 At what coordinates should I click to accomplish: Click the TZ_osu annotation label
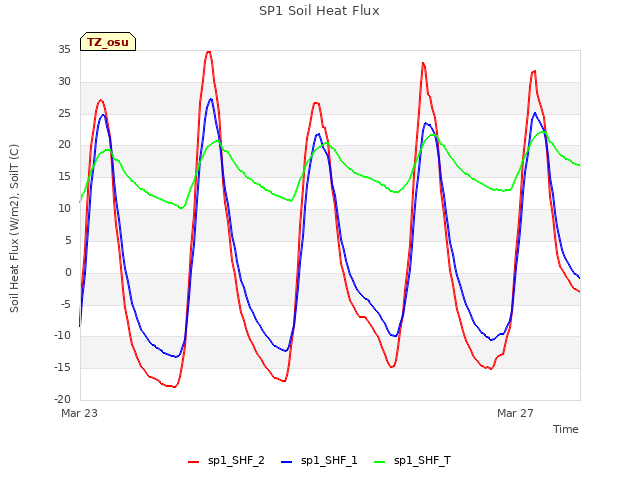tap(108, 42)
